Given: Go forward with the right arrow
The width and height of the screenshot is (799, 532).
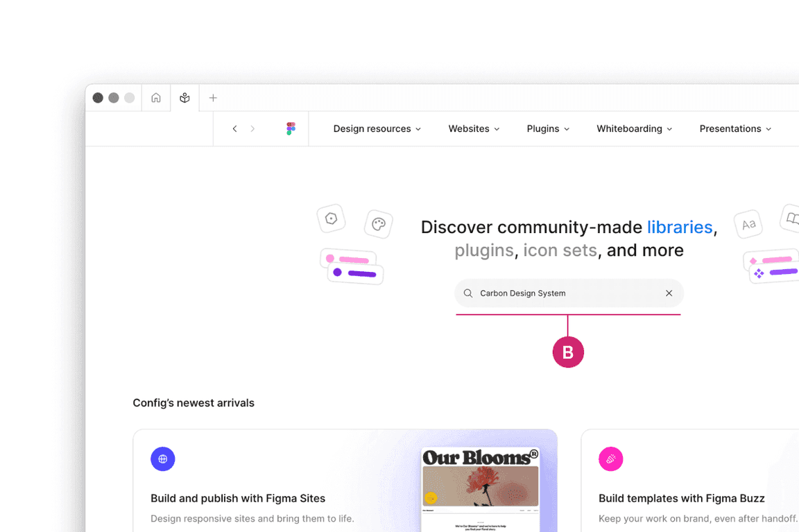Looking at the screenshot, I should click(252, 129).
